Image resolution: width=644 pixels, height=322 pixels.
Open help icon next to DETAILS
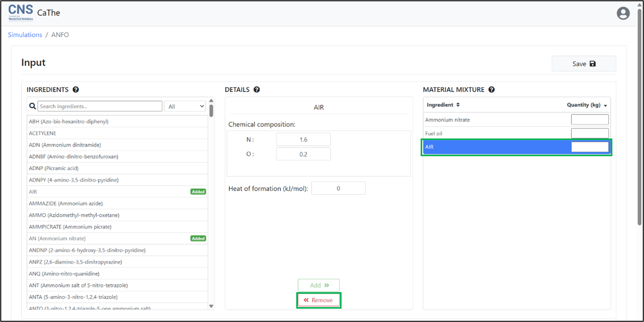[x=257, y=90]
